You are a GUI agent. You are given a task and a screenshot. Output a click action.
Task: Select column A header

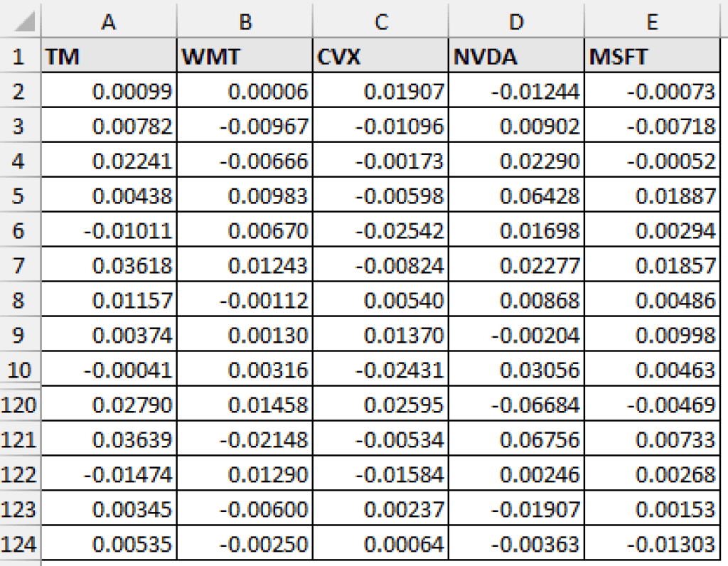[x=108, y=22]
